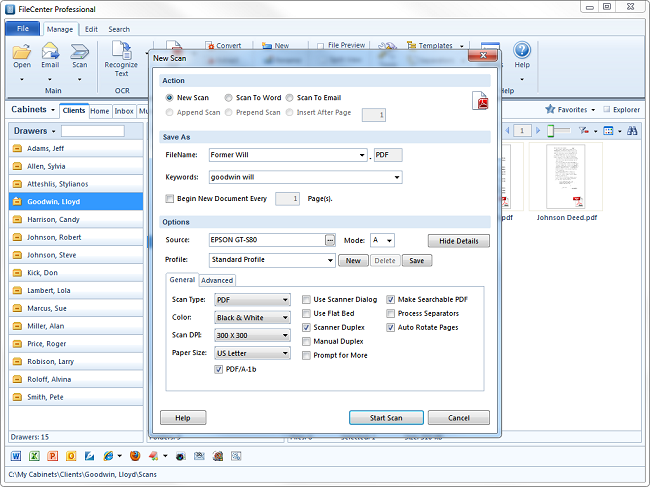The height and width of the screenshot is (487, 650).
Task: Go to previous page arrow in file toolbar
Action: click(x=507, y=131)
